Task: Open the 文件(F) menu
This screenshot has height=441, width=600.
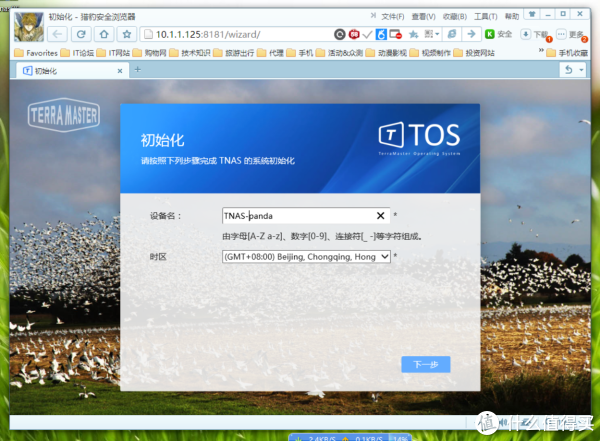Action: pos(393,16)
